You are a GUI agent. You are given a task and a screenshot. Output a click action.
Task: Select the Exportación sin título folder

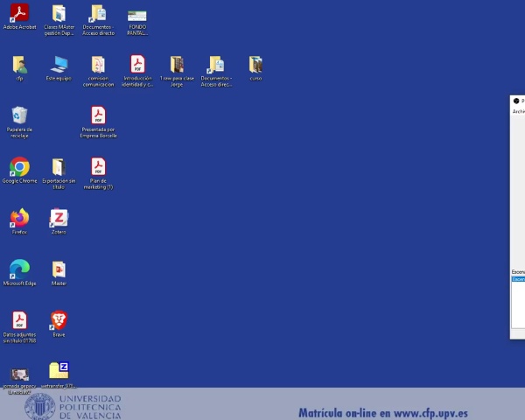(x=59, y=166)
